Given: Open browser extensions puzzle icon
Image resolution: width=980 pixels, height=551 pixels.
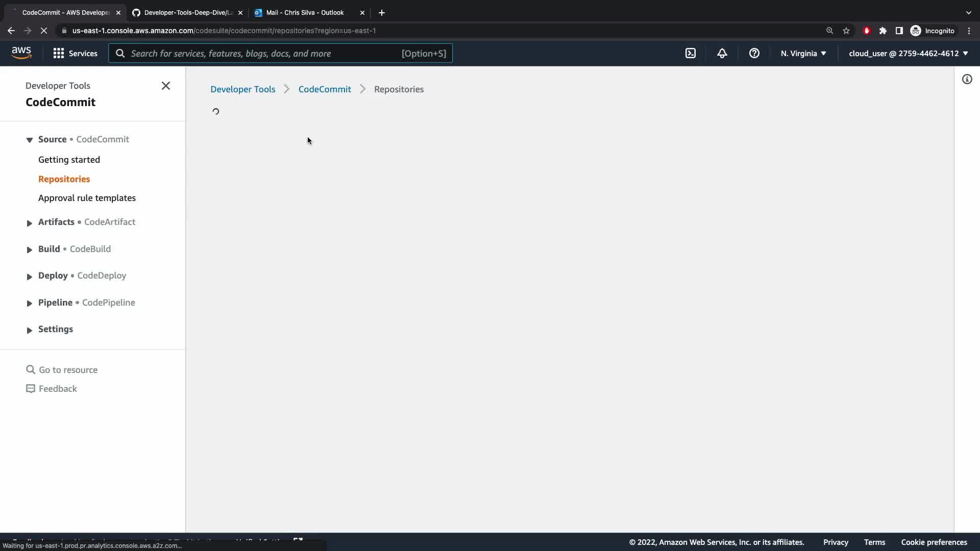Looking at the screenshot, I should click(x=883, y=31).
